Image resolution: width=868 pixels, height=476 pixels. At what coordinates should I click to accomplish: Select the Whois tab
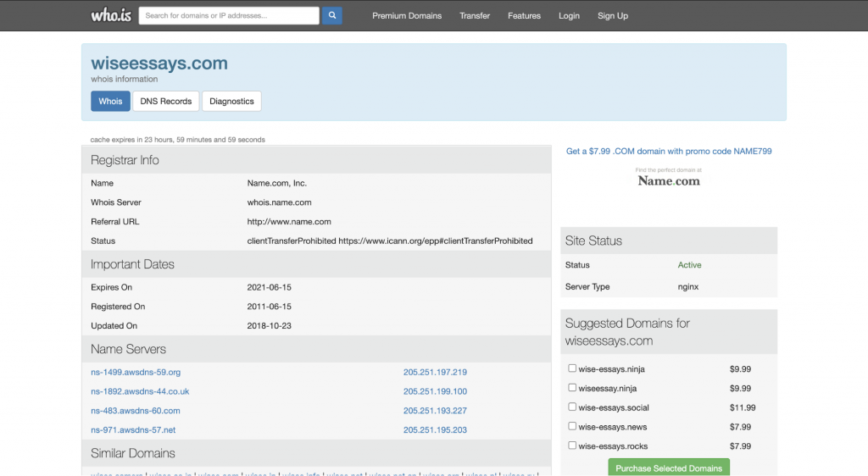(111, 101)
